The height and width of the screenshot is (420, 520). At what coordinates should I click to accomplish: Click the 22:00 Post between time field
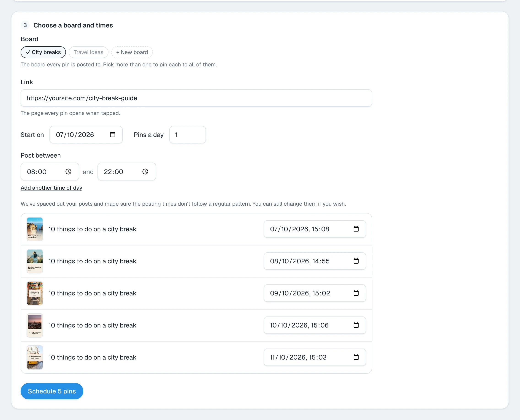[127, 172]
